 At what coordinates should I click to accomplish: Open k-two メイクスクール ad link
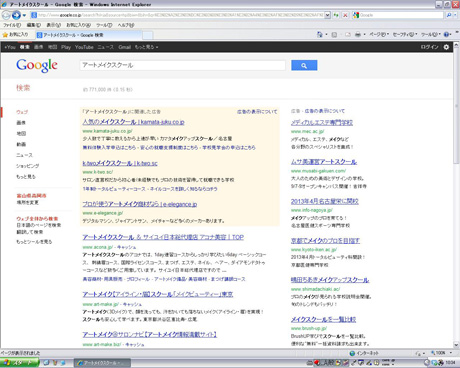(x=120, y=163)
